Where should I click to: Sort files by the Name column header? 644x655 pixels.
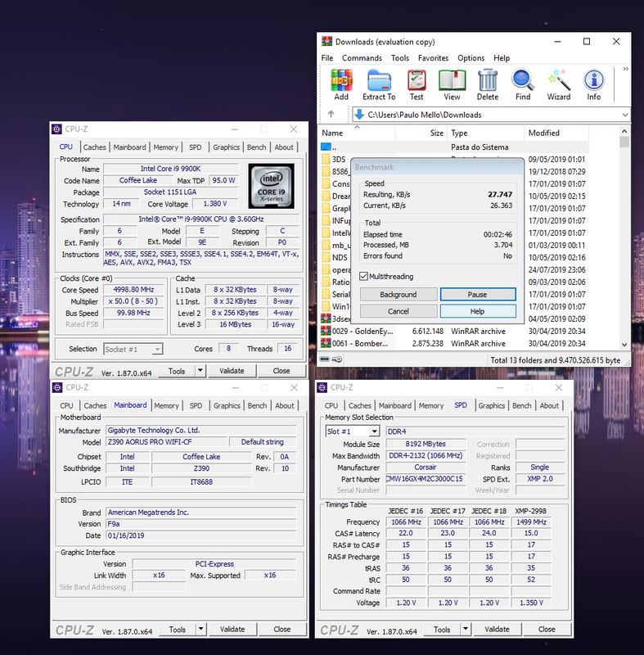[358, 133]
